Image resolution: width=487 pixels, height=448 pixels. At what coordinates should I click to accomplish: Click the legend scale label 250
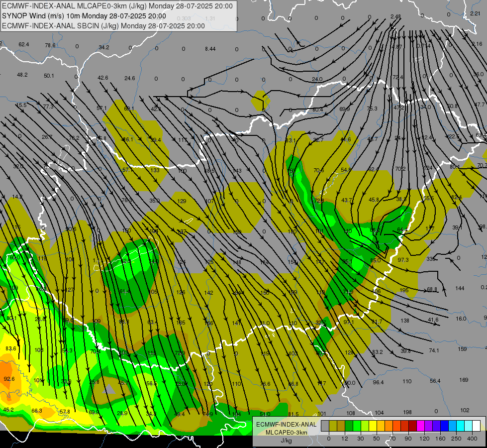[x=456, y=439]
